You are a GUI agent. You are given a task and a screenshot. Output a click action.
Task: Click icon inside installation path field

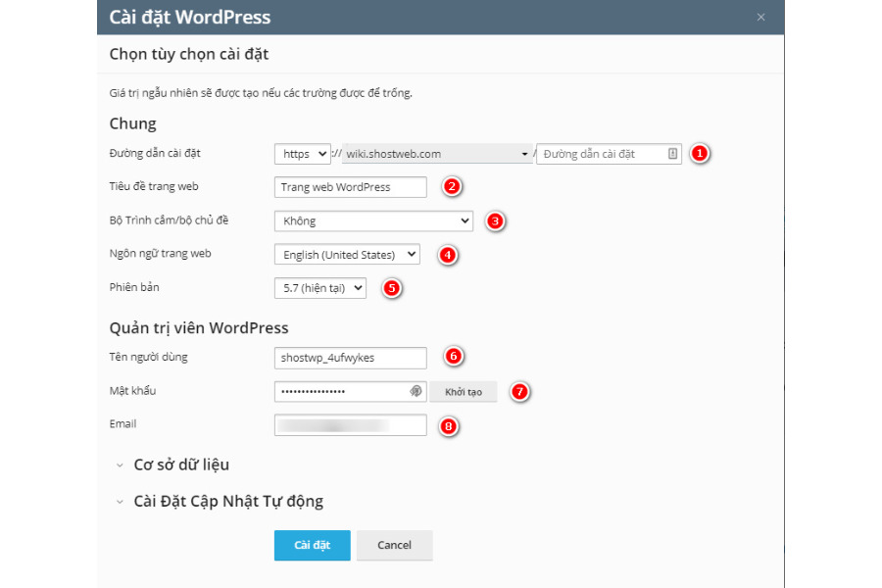(x=672, y=154)
